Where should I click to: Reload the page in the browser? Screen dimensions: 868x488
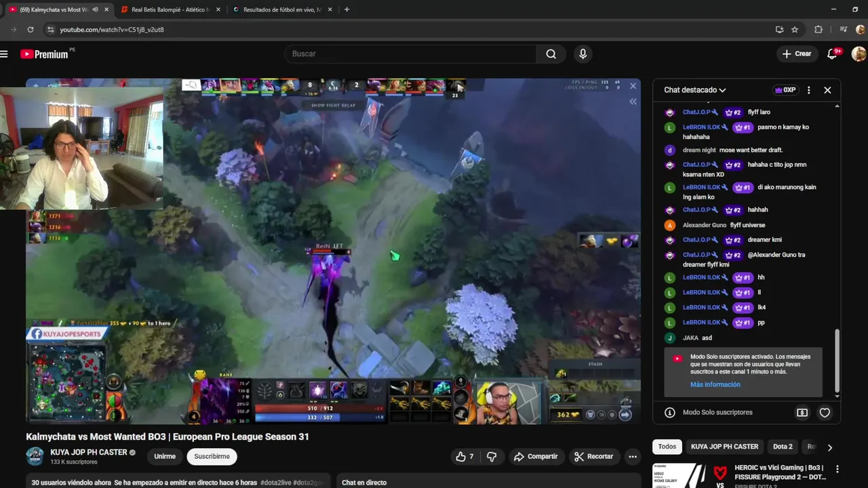(x=31, y=29)
